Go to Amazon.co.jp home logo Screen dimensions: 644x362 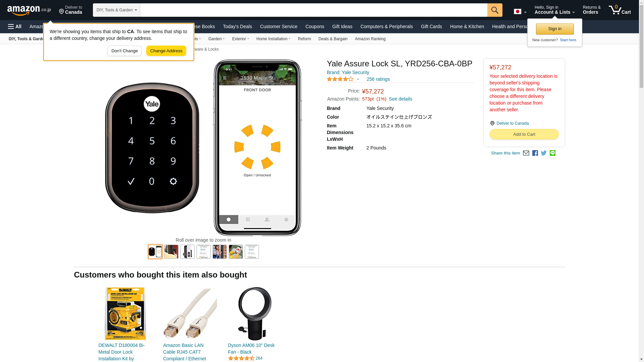coord(29,10)
